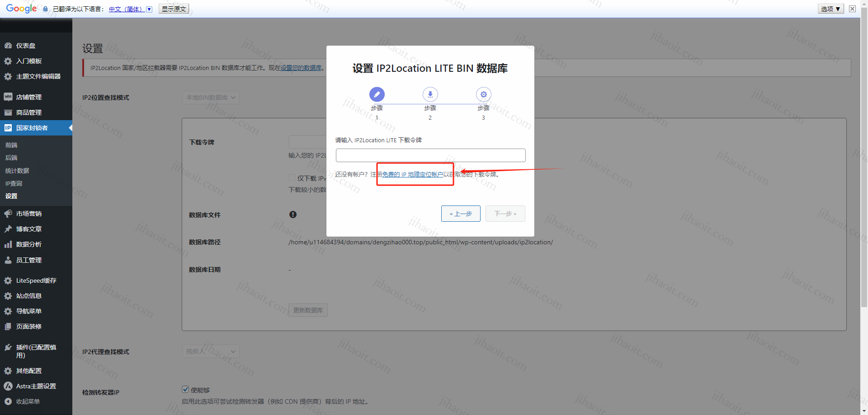Screen dimensions: 868x415
Task: Click the 商品管理 archive icon
Action: pyautogui.click(x=8, y=112)
